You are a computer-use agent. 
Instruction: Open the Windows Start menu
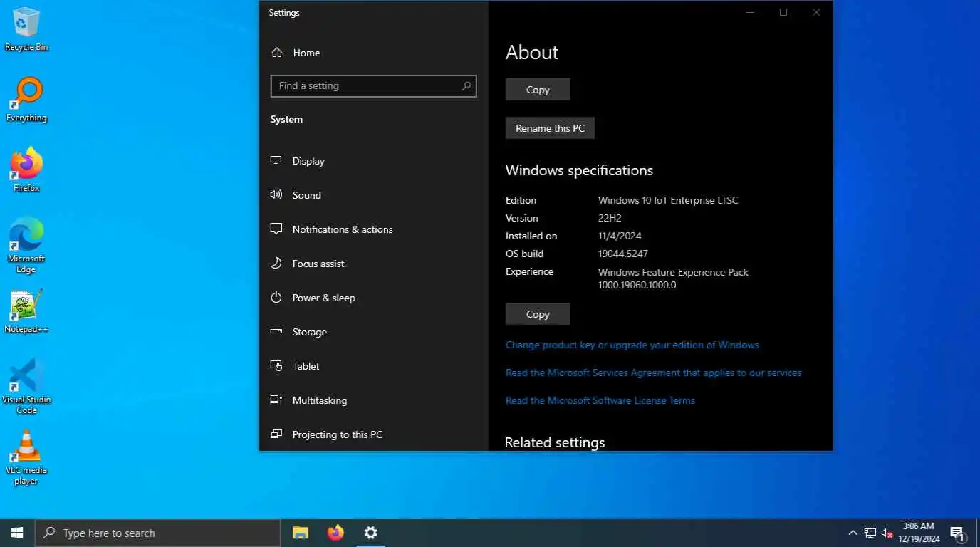point(17,533)
